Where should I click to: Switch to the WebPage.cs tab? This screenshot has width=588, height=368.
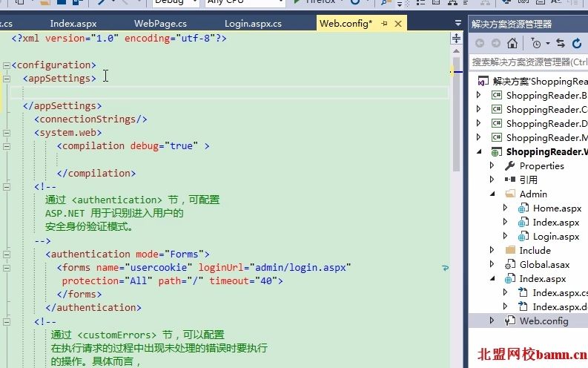coord(160,24)
